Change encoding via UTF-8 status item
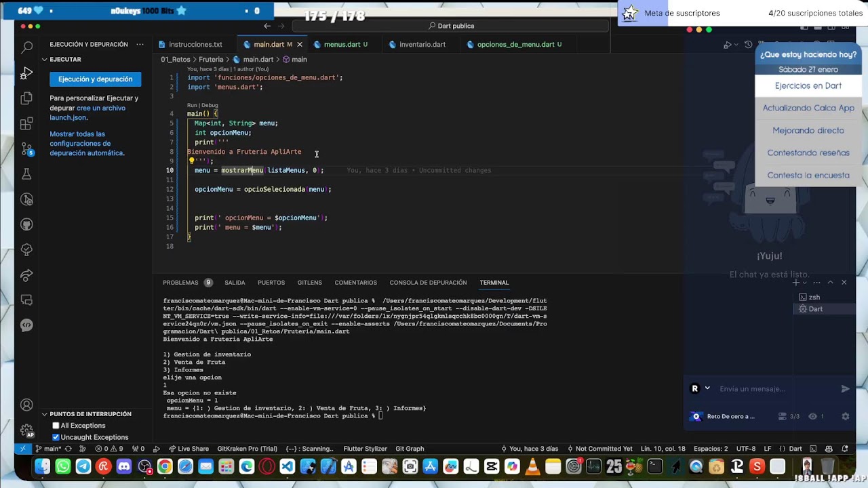This screenshot has height=488, width=868. tap(746, 449)
